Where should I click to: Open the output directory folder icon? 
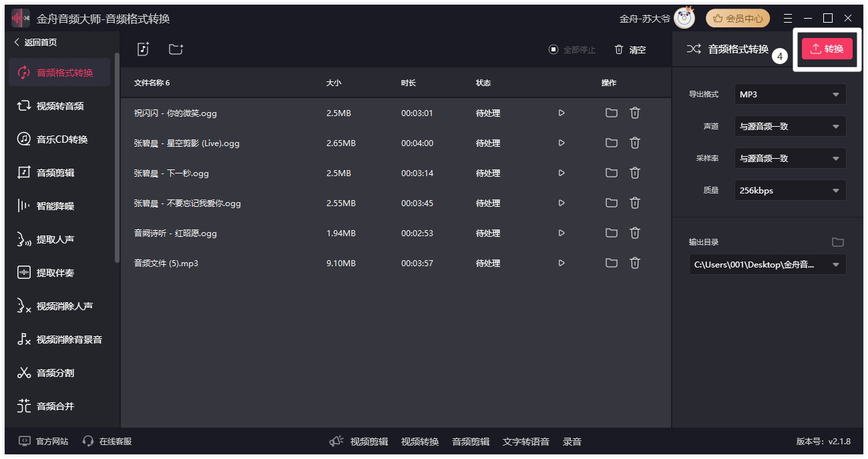pos(839,242)
